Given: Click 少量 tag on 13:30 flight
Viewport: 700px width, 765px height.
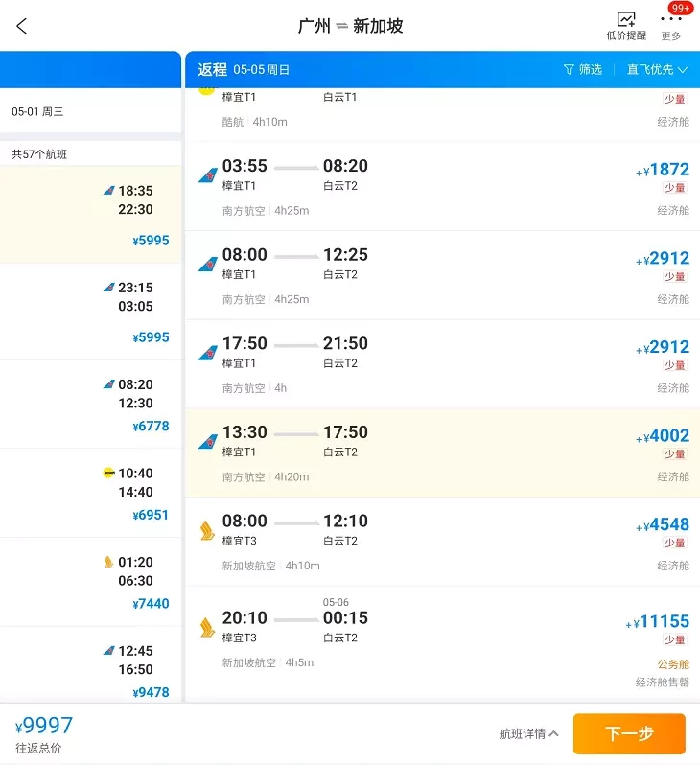Looking at the screenshot, I should point(675,453).
